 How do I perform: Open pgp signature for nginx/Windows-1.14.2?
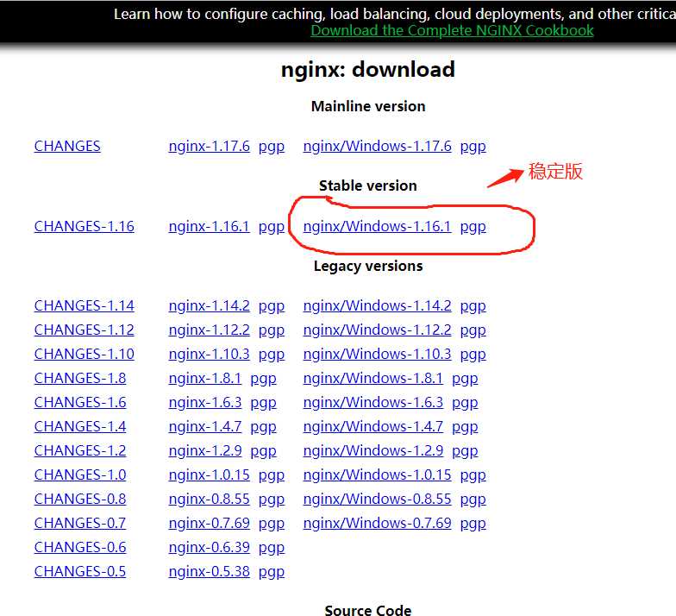point(473,306)
